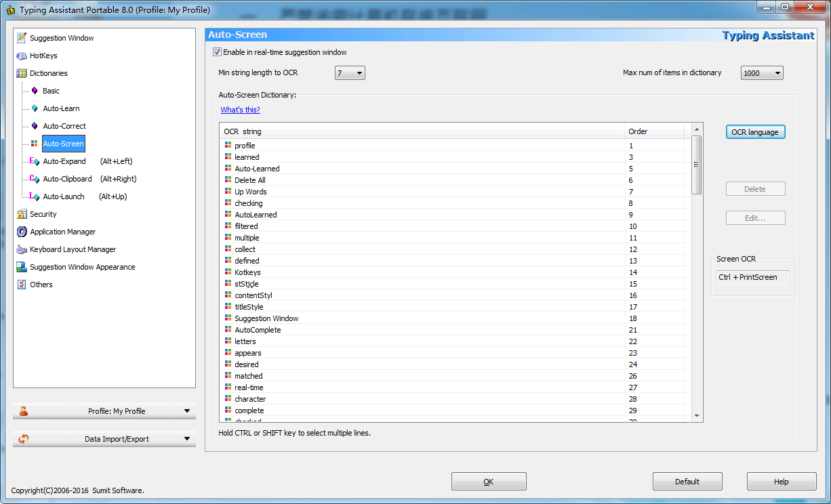Expand the Data Import/Export dropdown
831x504 pixels.
pyautogui.click(x=104, y=439)
